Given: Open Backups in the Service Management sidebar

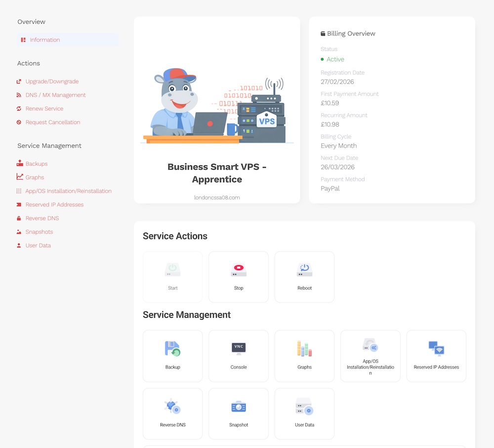Looking at the screenshot, I should (37, 163).
